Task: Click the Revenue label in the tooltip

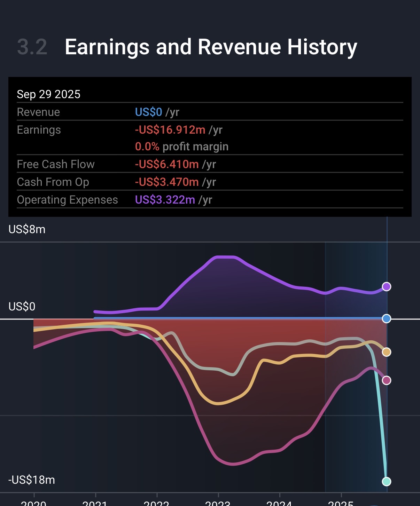Action: click(x=38, y=112)
